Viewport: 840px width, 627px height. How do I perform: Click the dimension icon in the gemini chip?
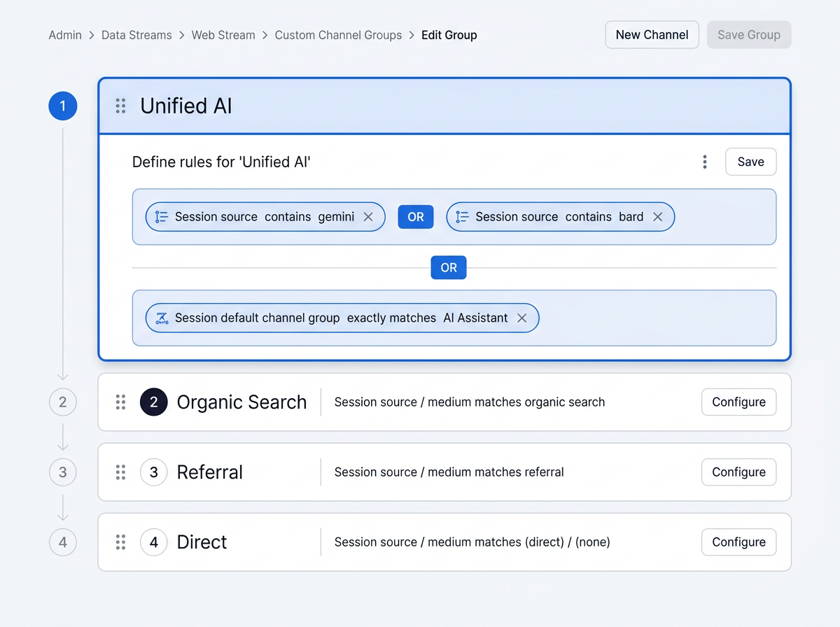click(x=162, y=217)
